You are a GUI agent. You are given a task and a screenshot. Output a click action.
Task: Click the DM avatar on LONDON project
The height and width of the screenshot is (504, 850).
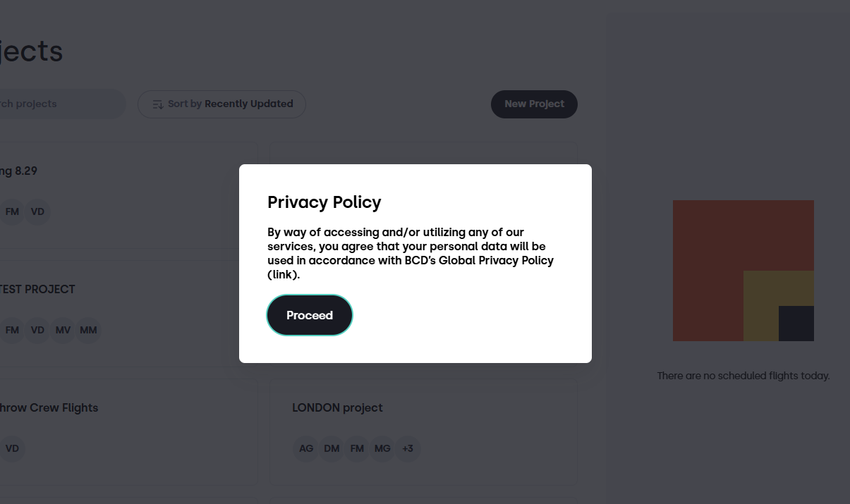click(332, 448)
